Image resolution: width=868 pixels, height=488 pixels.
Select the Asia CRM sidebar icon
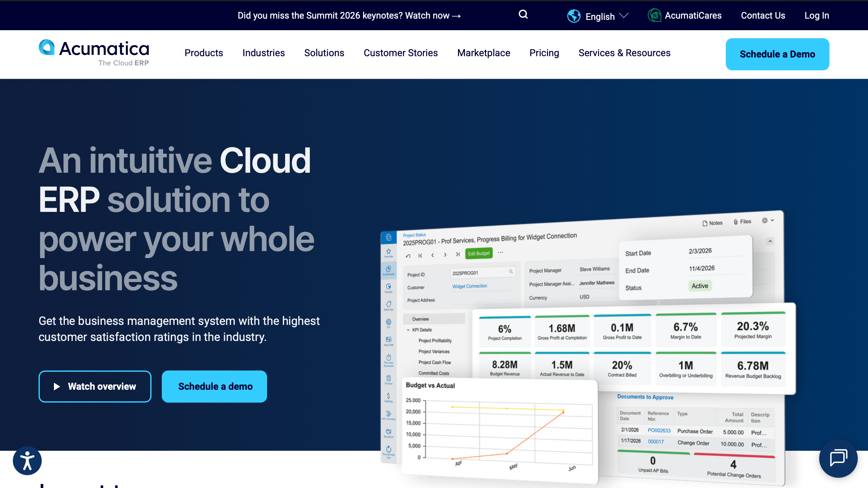[388, 341]
